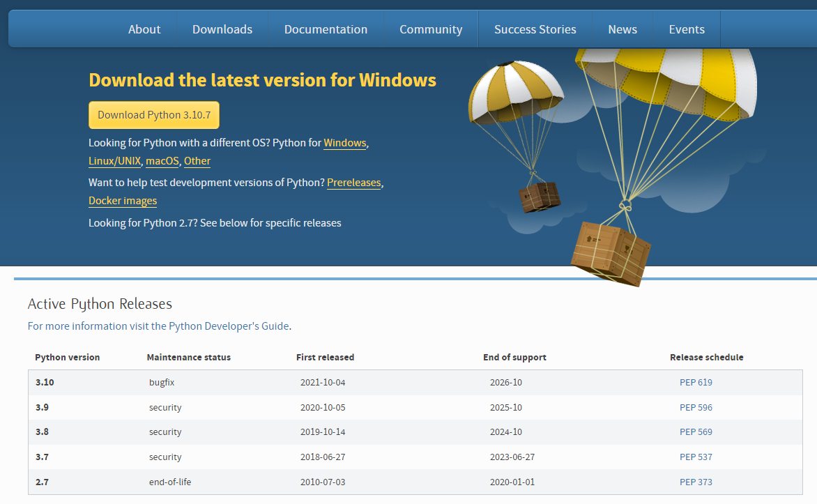Click the first released date 2020-10-05
Screen dimensions: 817x504
[323, 407]
